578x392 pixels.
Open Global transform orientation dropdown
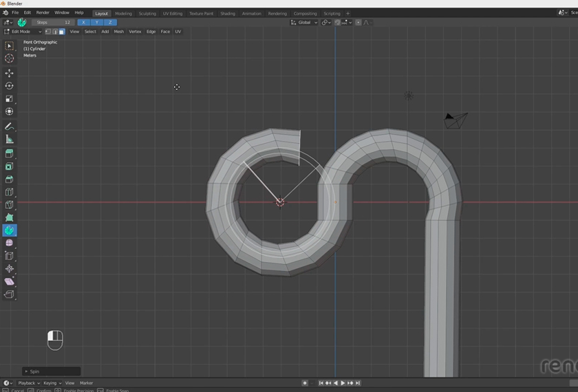304,22
